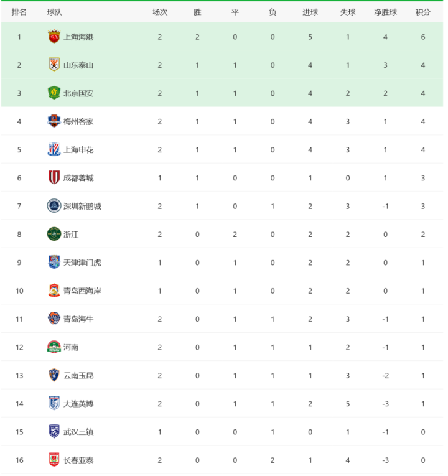This screenshot has height=476, width=448.
Task: Click the 积分 column header
Action: click(423, 12)
